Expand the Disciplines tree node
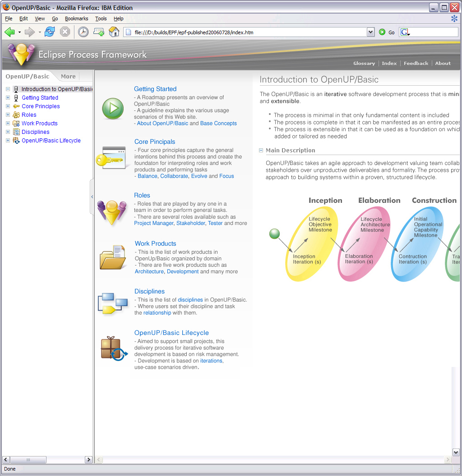 point(8,132)
